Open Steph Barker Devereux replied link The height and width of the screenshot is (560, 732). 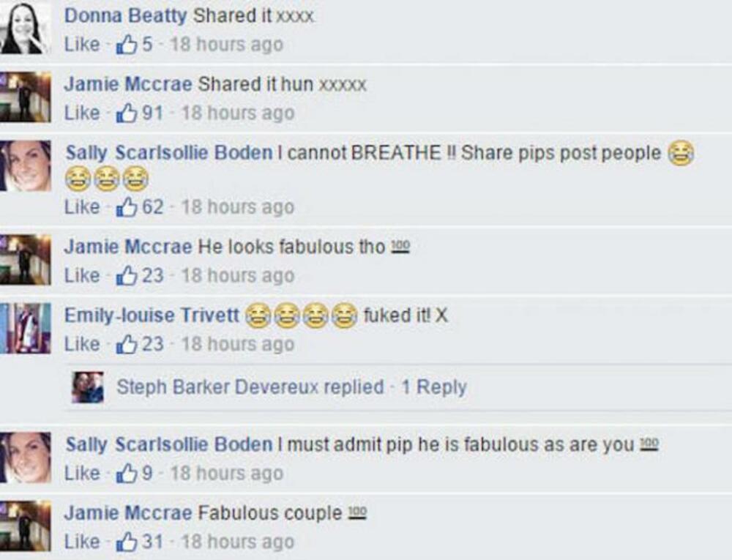250,387
